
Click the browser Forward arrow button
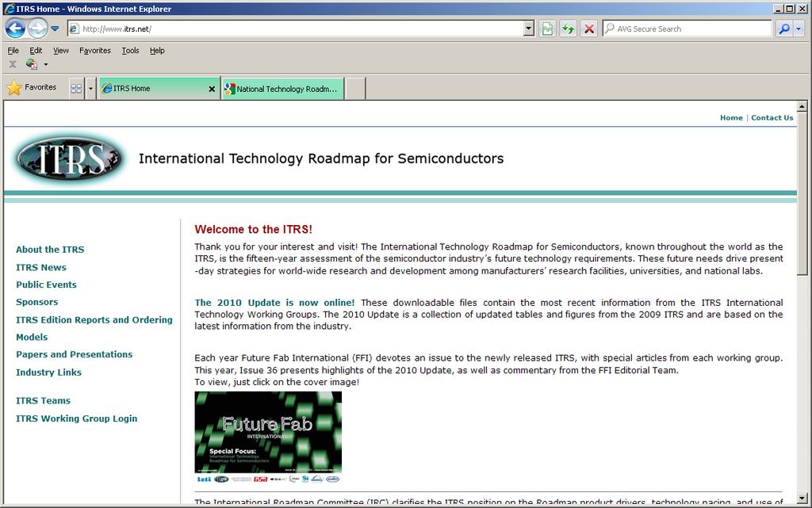pyautogui.click(x=38, y=29)
